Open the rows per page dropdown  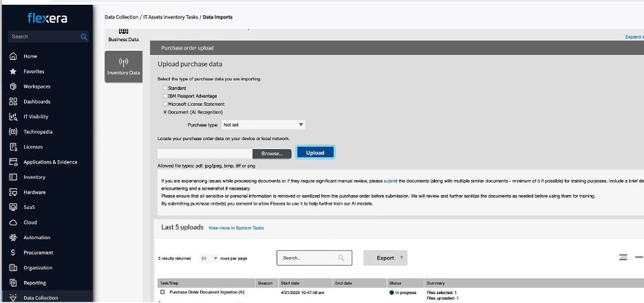coord(209,258)
